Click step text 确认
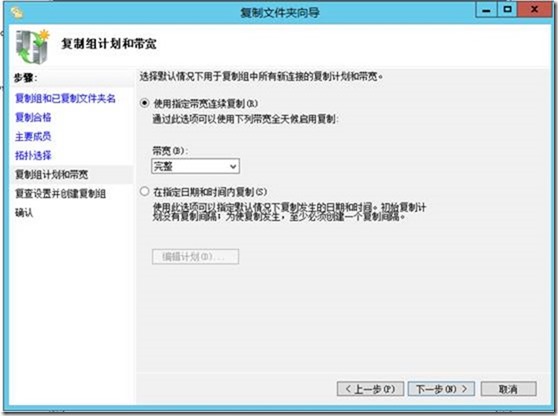The width and height of the screenshot is (558, 416). point(24,213)
